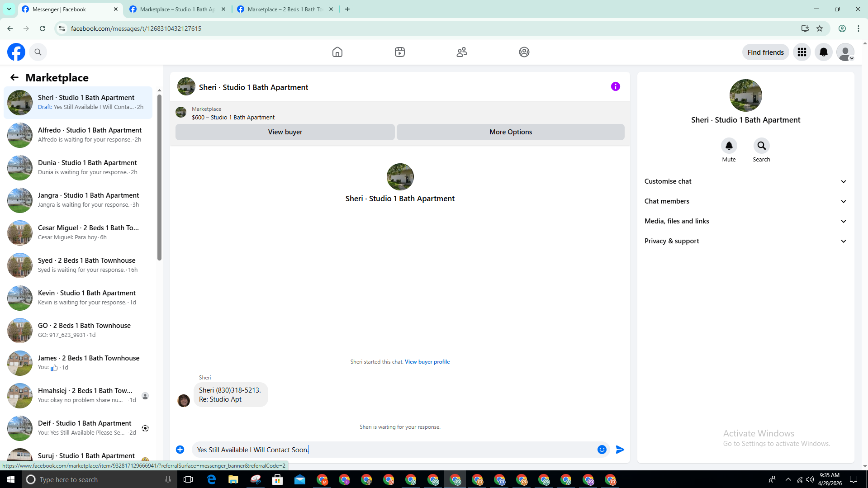Open Alfredo · Studio 1 Bath Apartment chat
This screenshot has width=868, height=488.
[x=78, y=135]
